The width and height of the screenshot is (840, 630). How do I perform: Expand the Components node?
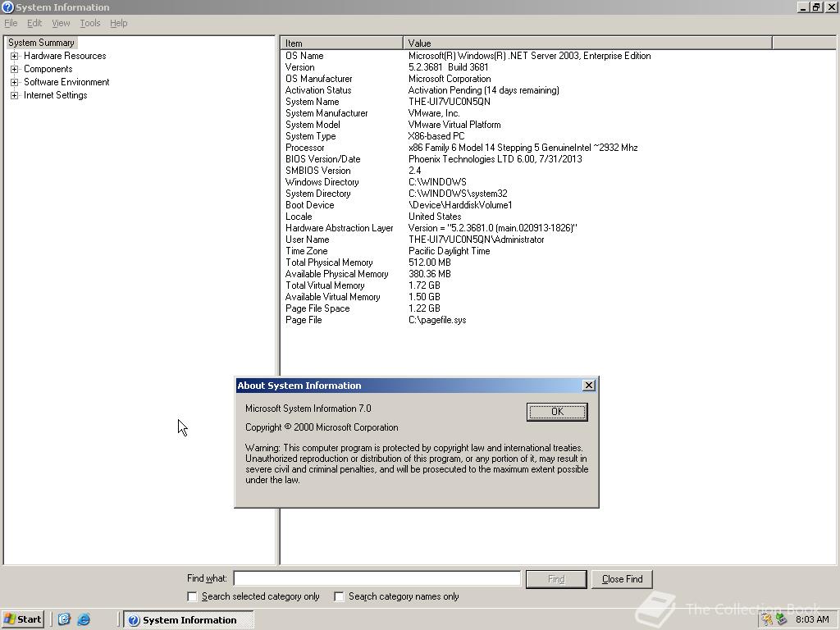[15, 69]
